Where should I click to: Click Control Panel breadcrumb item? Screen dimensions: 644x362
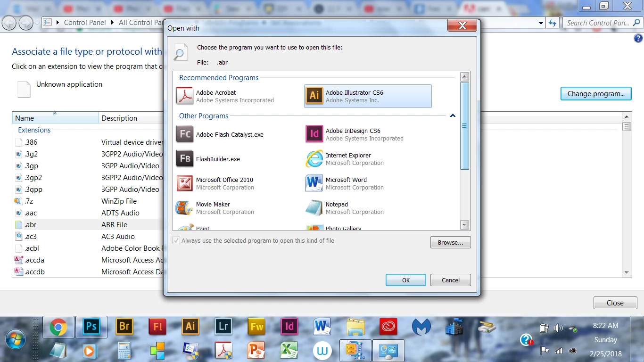[x=85, y=23]
